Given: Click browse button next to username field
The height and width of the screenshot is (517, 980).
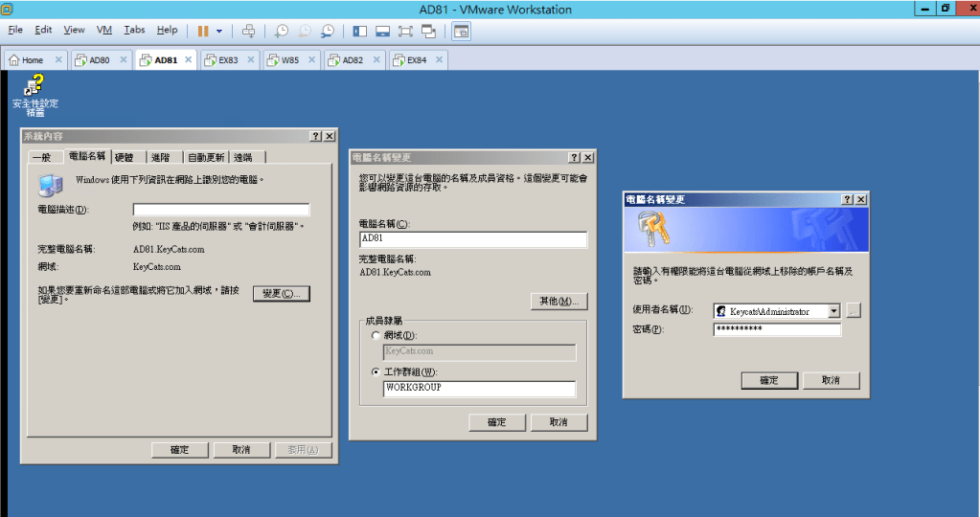Looking at the screenshot, I should (854, 311).
